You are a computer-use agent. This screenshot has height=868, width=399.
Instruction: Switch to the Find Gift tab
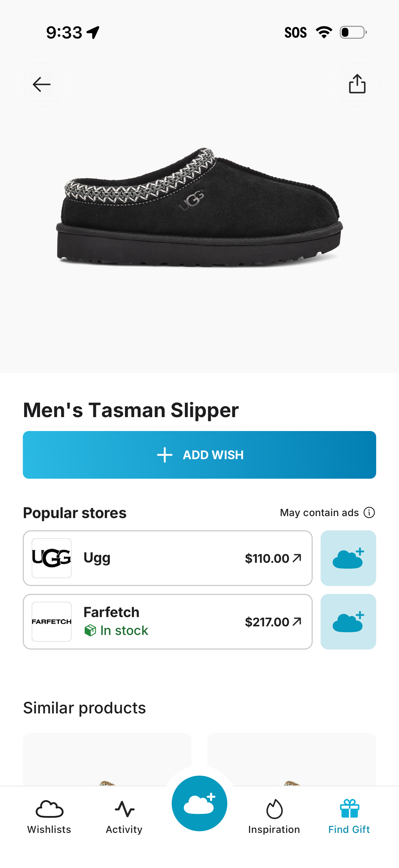pyautogui.click(x=349, y=817)
